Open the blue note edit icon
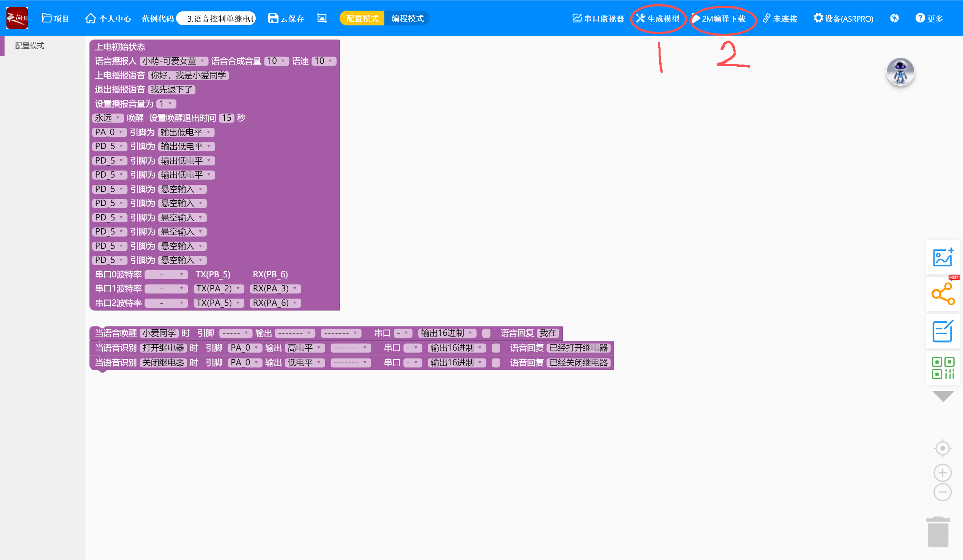The height and width of the screenshot is (560, 963). (943, 331)
